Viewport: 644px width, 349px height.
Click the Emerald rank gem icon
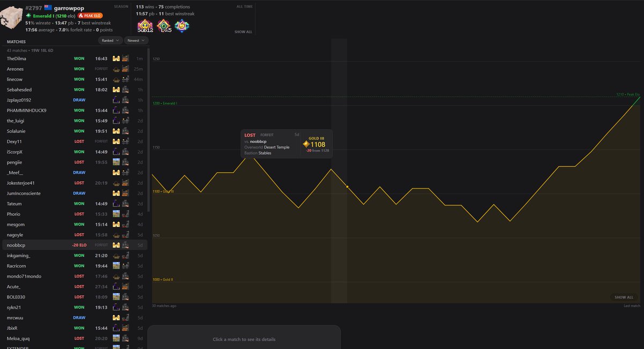(x=28, y=16)
